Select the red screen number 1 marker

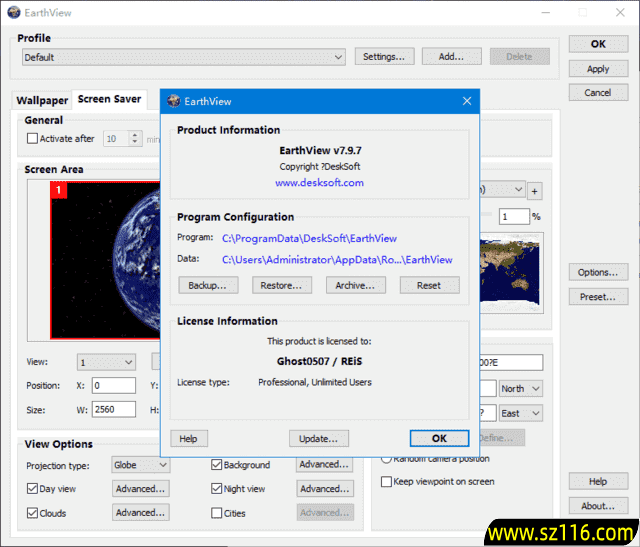59,188
